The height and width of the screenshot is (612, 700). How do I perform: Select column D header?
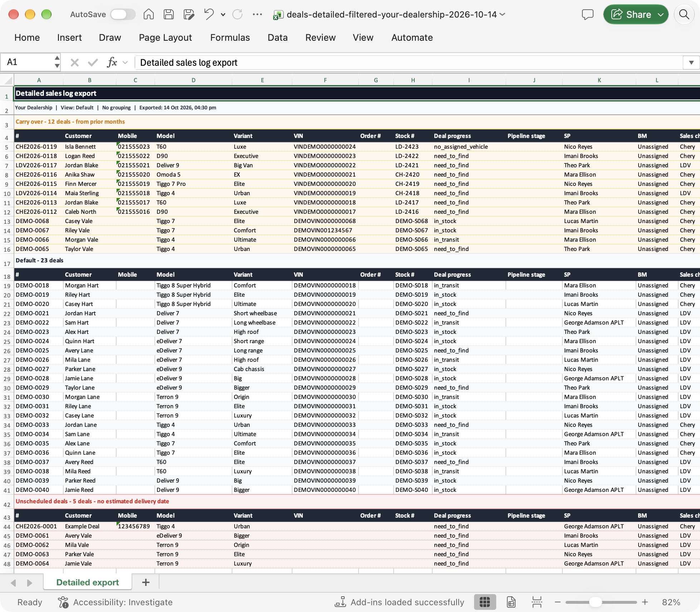pyautogui.click(x=193, y=80)
